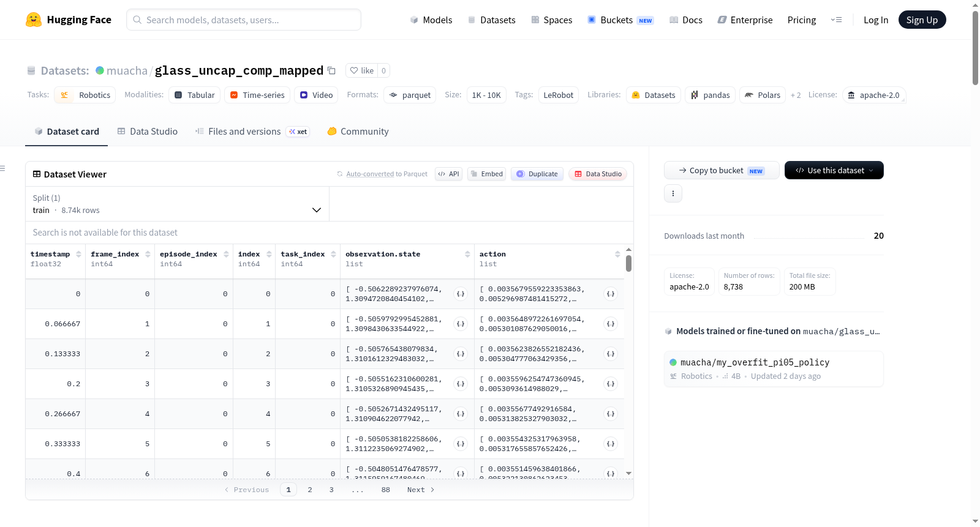Open the three-dot more options button
Viewport: 980px width, 527px height.
click(673, 193)
